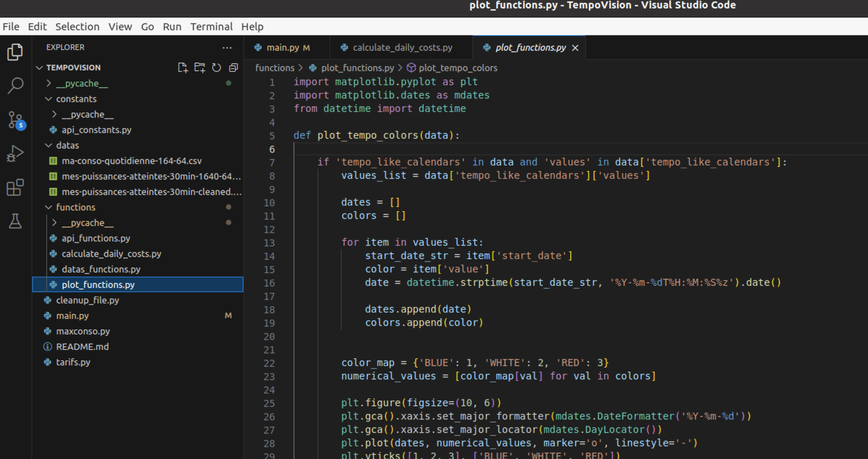Screen dimensions: 868x459
Task: Click plot_functions.py in the breadcrumb
Action: pos(358,68)
